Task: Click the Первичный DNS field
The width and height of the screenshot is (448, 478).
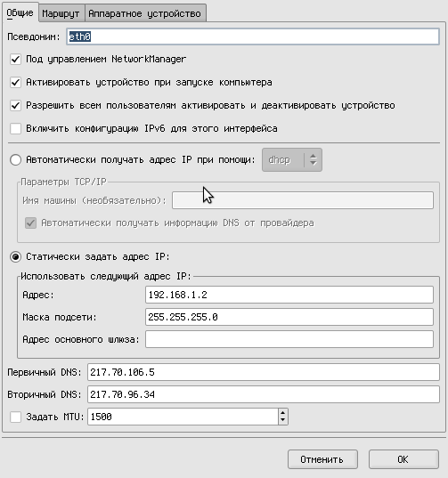Action: pyautogui.click(x=264, y=372)
